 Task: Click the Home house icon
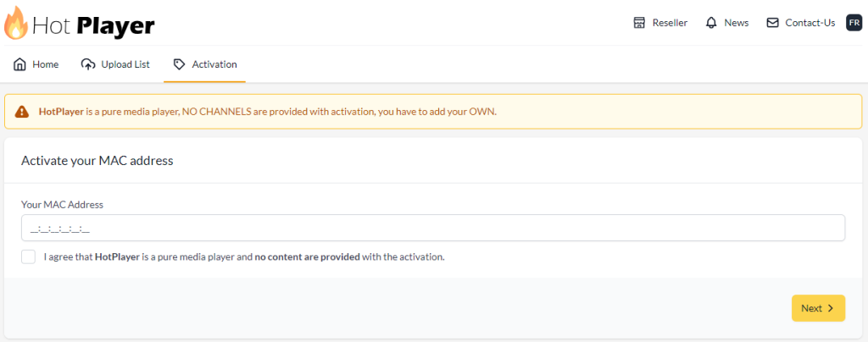[20, 64]
